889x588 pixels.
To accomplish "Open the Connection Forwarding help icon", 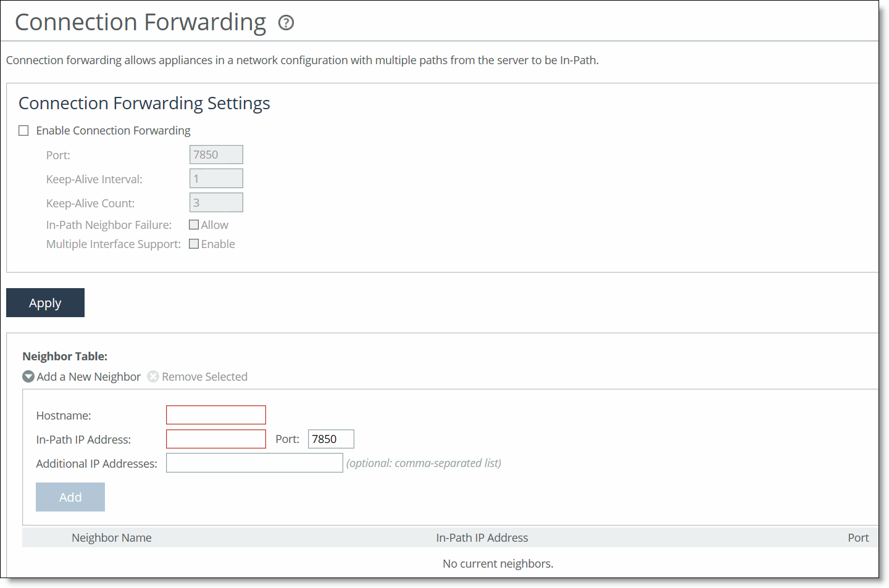I will [286, 23].
